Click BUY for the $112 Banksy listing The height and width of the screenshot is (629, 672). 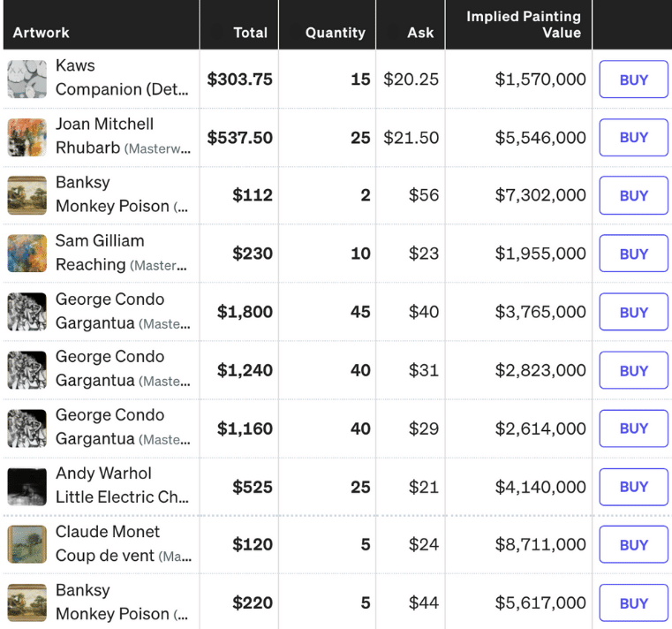[x=633, y=195]
